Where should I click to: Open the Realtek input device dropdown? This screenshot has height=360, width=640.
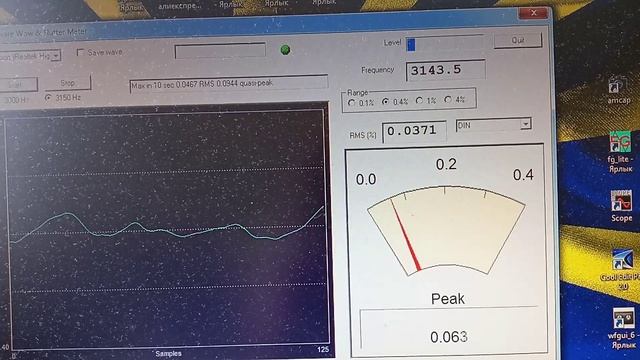coord(56,56)
